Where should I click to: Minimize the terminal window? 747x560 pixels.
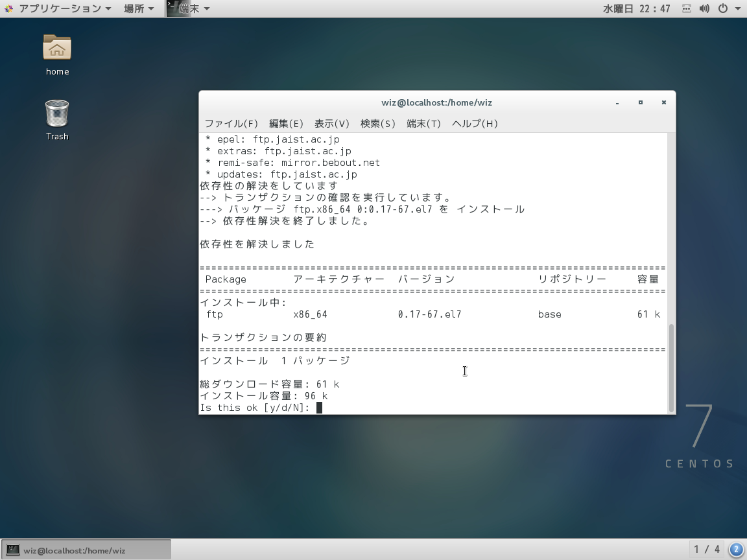617,103
